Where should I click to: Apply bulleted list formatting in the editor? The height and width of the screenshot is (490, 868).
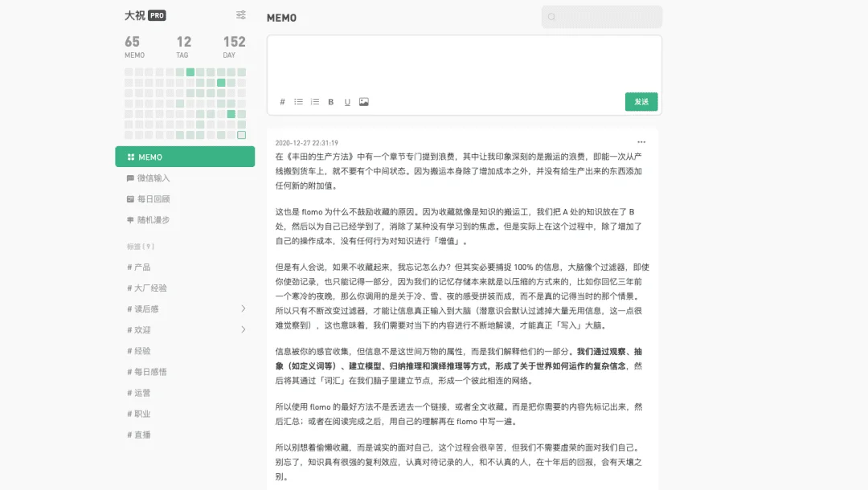point(298,102)
